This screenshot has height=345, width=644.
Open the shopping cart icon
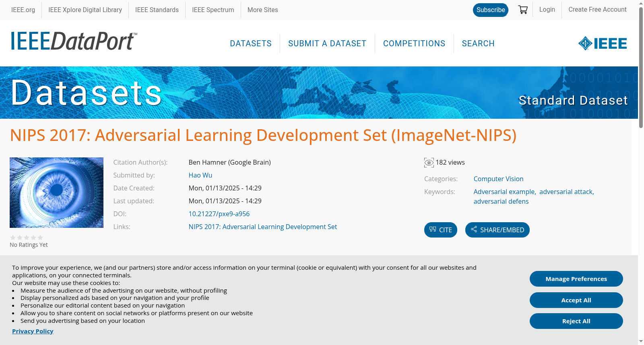523,10
